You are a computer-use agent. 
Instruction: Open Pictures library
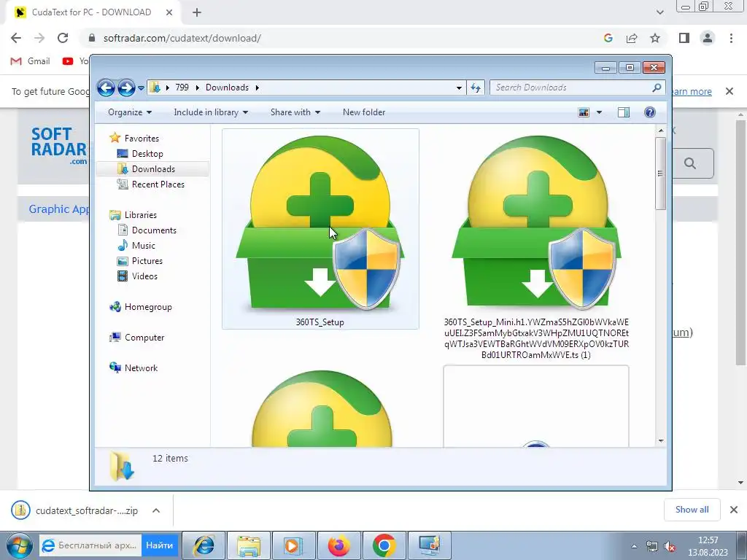click(x=147, y=261)
